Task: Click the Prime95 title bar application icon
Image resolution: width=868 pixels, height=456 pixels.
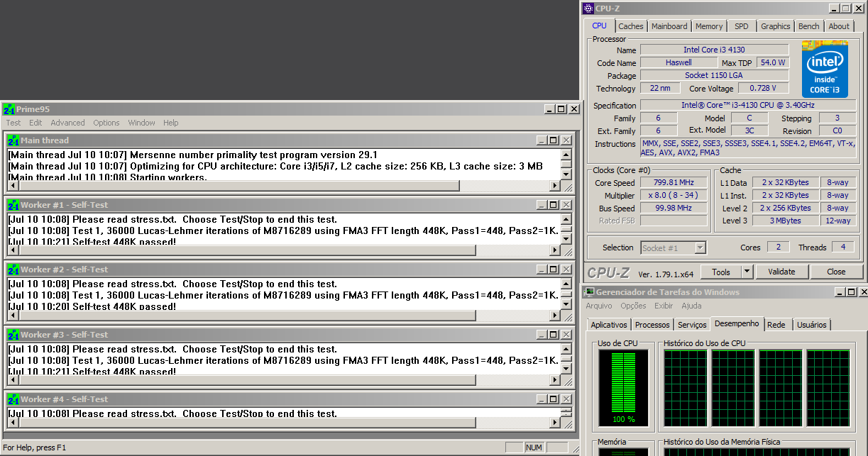Action: [x=9, y=109]
